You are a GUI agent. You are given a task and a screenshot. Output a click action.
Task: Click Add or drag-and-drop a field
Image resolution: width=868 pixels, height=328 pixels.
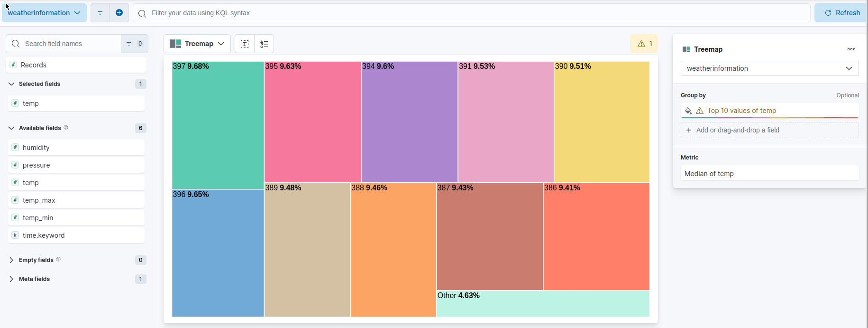pos(769,130)
